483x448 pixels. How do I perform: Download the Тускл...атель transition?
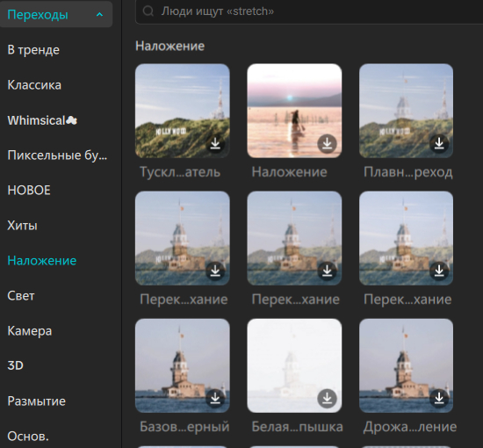tap(215, 143)
